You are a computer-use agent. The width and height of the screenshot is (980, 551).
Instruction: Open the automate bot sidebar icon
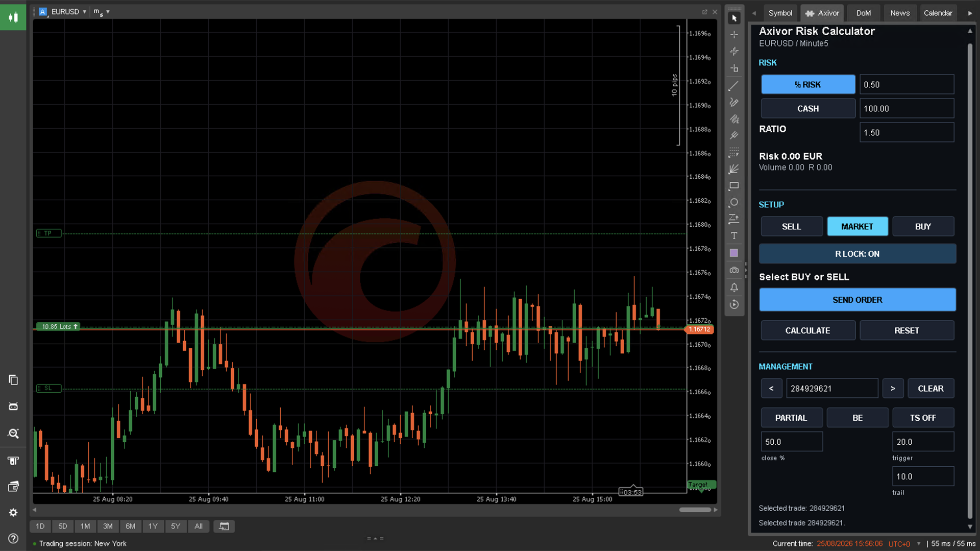coord(13,406)
